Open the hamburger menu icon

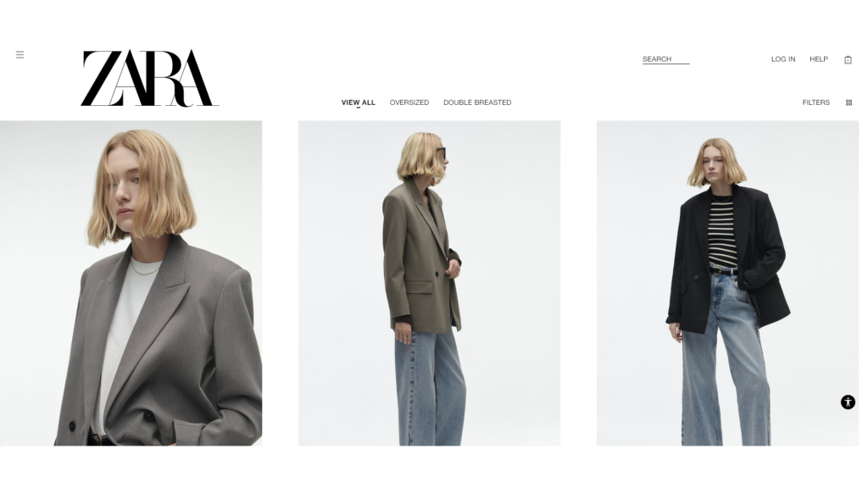tap(20, 55)
